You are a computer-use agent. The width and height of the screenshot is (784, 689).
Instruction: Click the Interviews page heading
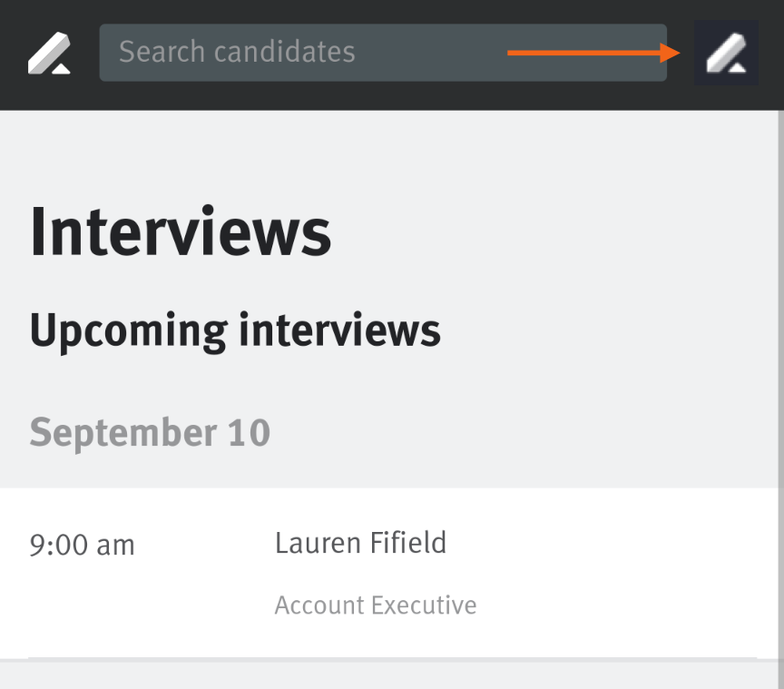click(181, 232)
